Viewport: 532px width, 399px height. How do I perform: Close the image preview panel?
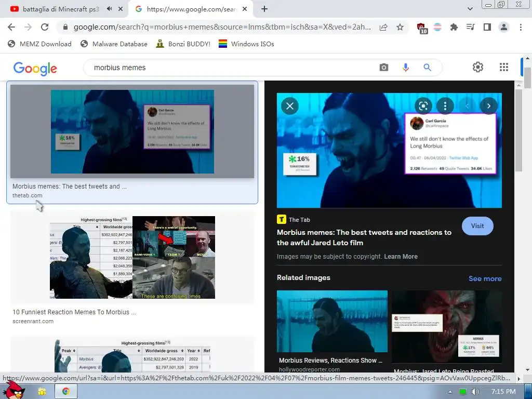tap(290, 106)
